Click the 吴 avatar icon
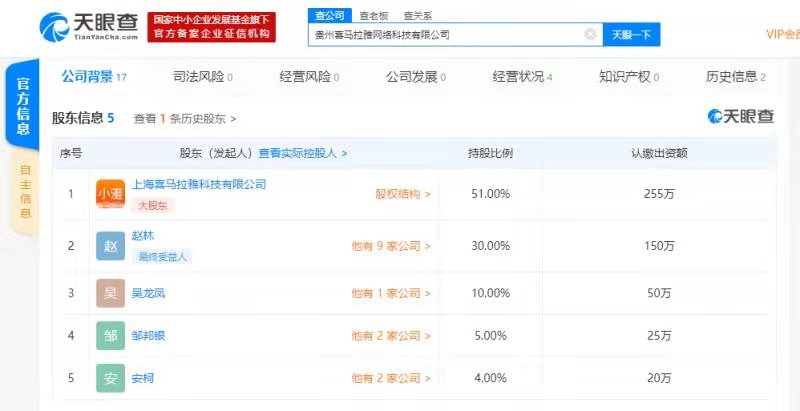Screen dimensions: 800x411 110,293
